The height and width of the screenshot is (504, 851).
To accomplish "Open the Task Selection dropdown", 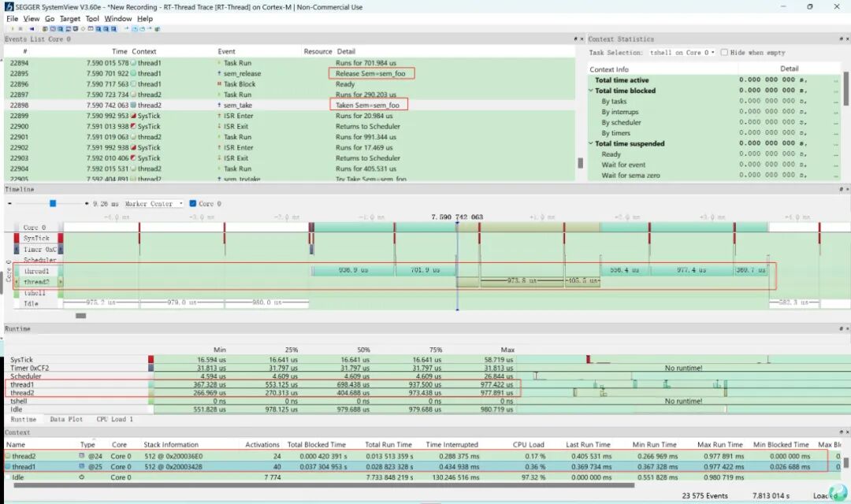I will pyautogui.click(x=681, y=53).
